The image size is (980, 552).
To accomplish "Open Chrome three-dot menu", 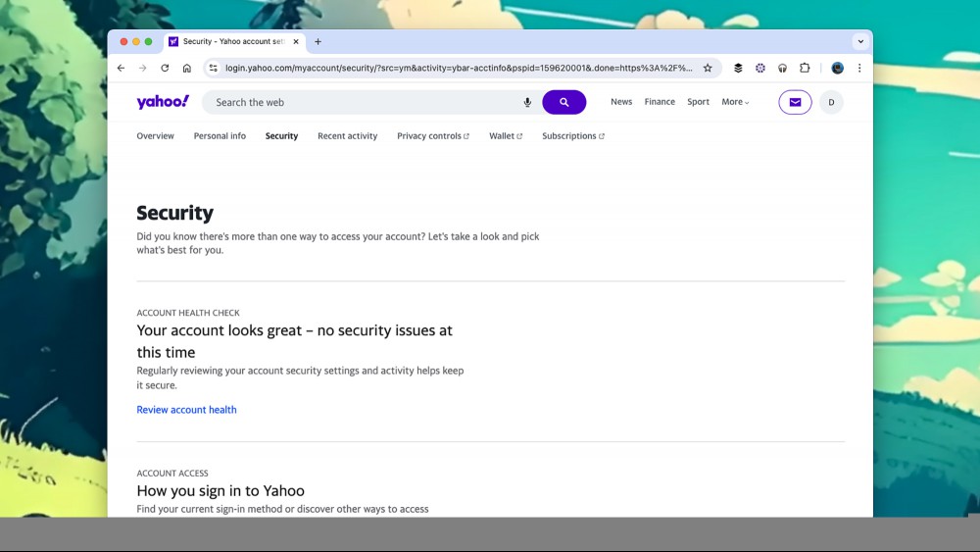I will tap(859, 68).
